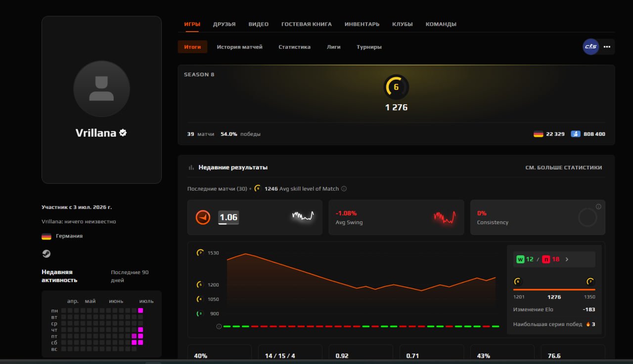Expand the wins/losses chevron arrow

coord(567,259)
